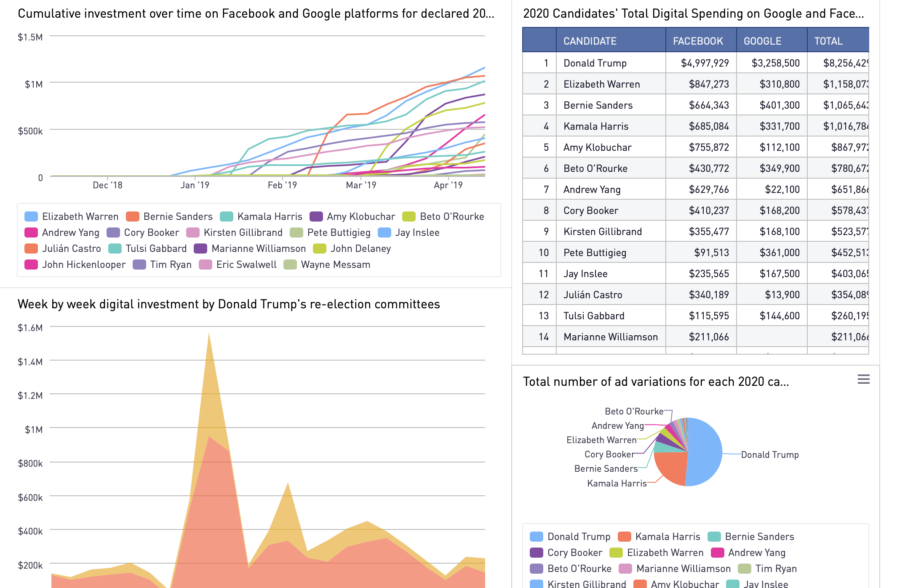Image resolution: width=897 pixels, height=588 pixels.
Task: Click the Feb '19 axis label
Action: tap(282, 185)
